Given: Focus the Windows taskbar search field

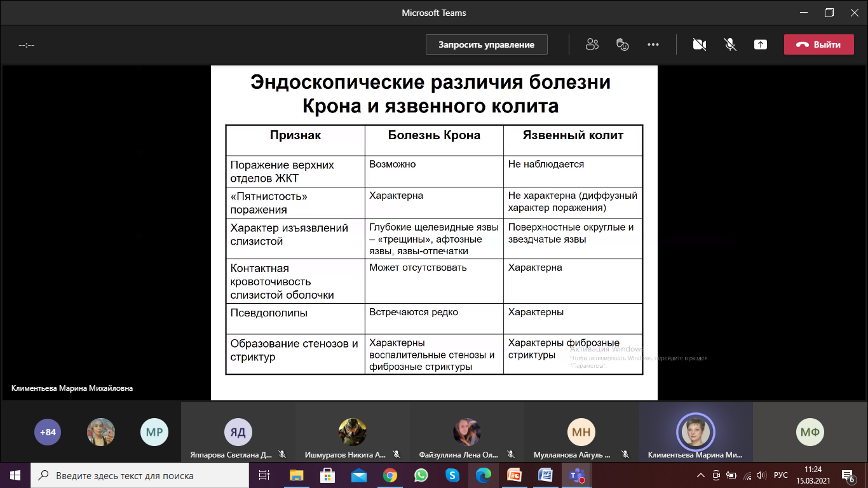Looking at the screenshot, I should (x=140, y=475).
